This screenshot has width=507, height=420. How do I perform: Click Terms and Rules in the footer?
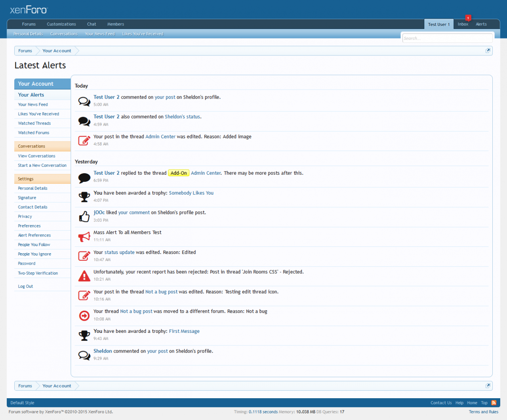pyautogui.click(x=484, y=412)
